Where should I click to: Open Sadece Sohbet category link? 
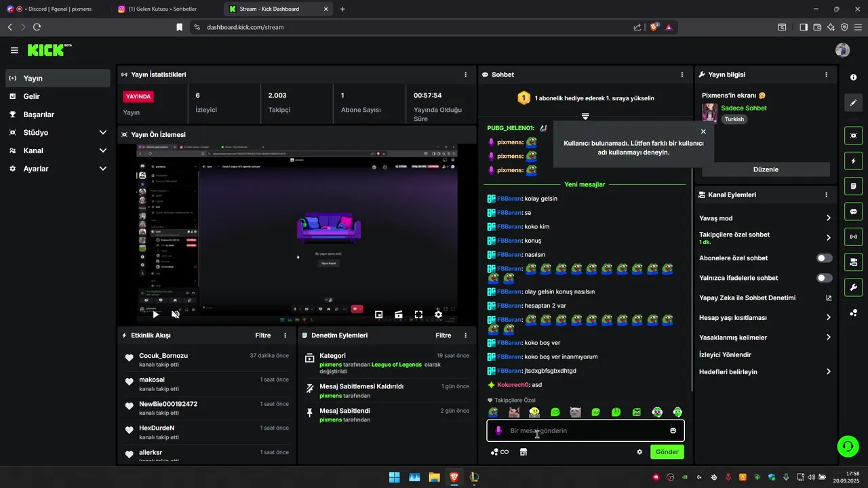click(743, 108)
